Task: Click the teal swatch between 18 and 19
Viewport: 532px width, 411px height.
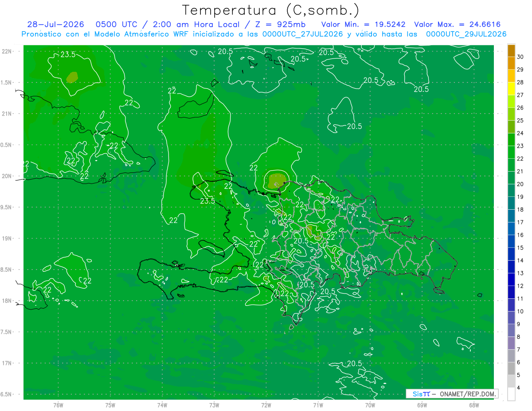Action: [511, 204]
